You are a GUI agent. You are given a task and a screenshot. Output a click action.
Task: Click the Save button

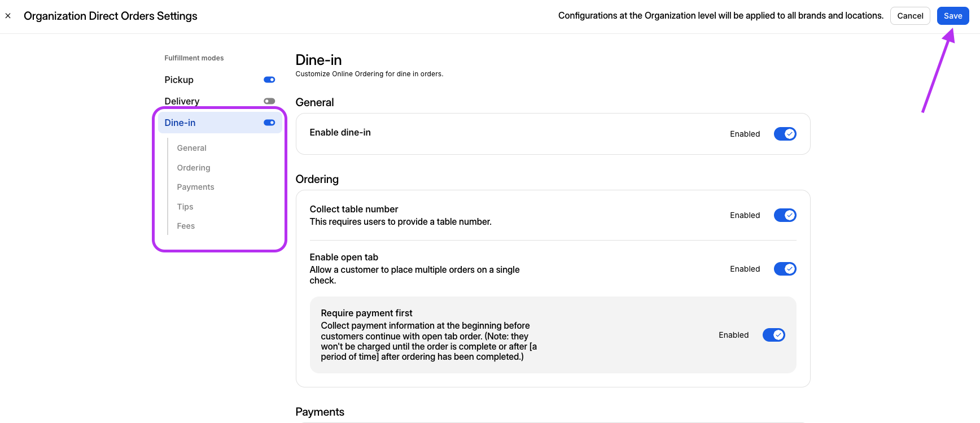point(952,16)
